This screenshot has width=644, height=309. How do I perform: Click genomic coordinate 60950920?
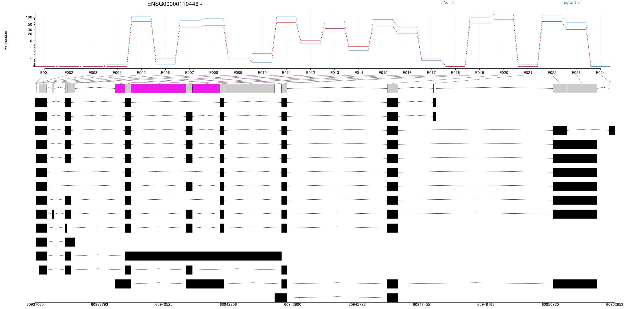pyautogui.click(x=550, y=304)
